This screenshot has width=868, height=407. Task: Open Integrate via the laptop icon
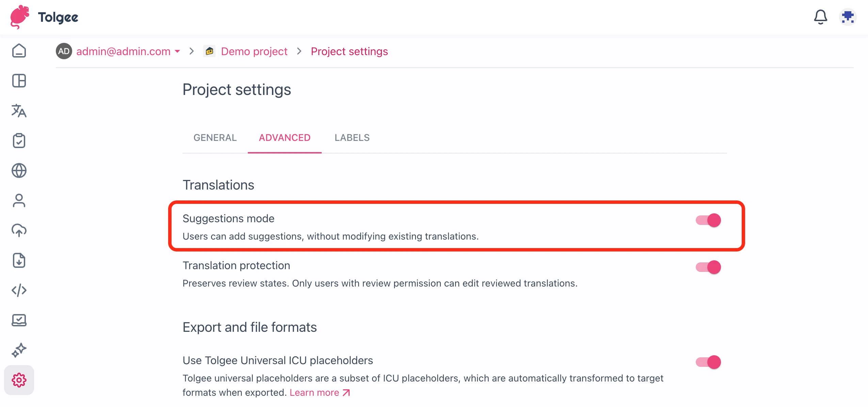tap(19, 320)
